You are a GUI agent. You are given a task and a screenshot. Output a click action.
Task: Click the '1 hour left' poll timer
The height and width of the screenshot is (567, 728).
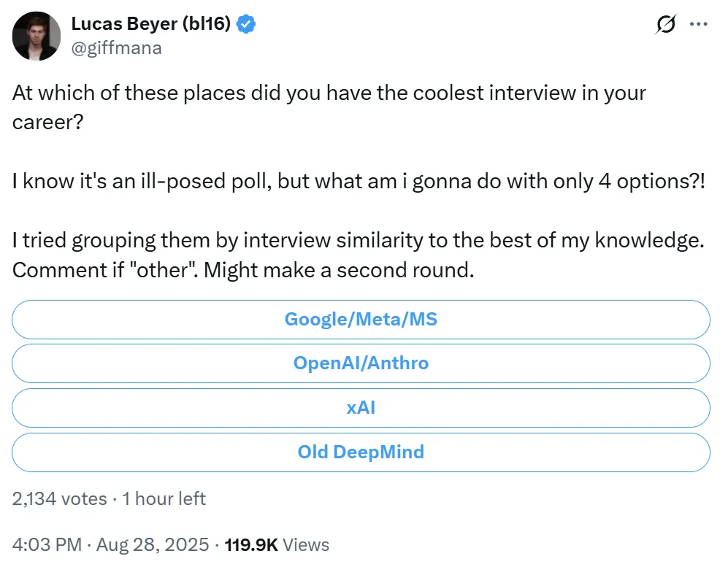(164, 498)
